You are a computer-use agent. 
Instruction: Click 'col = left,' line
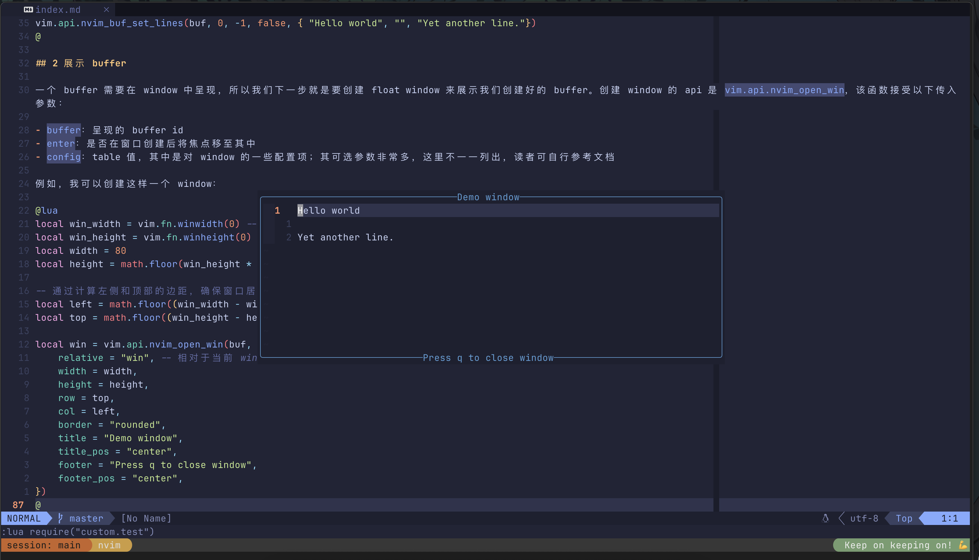click(x=89, y=411)
